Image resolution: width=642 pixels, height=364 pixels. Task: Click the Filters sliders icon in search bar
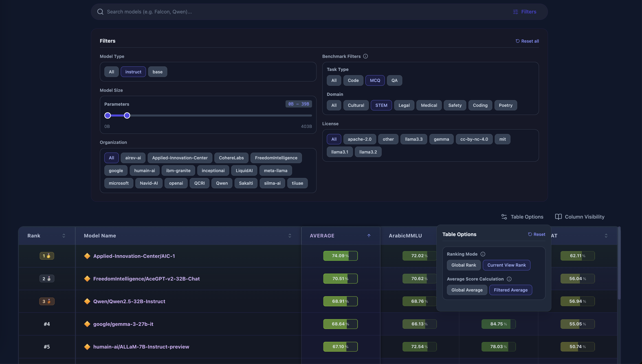(x=515, y=12)
